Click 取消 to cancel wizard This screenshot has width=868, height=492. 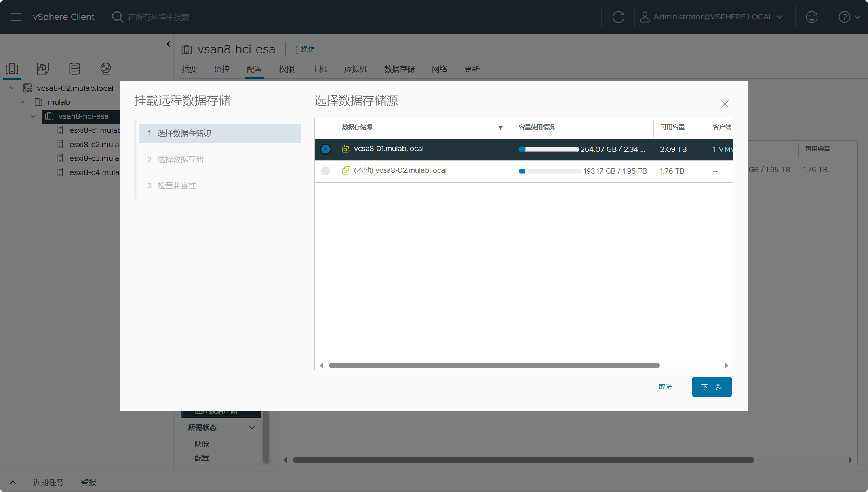pyautogui.click(x=666, y=387)
